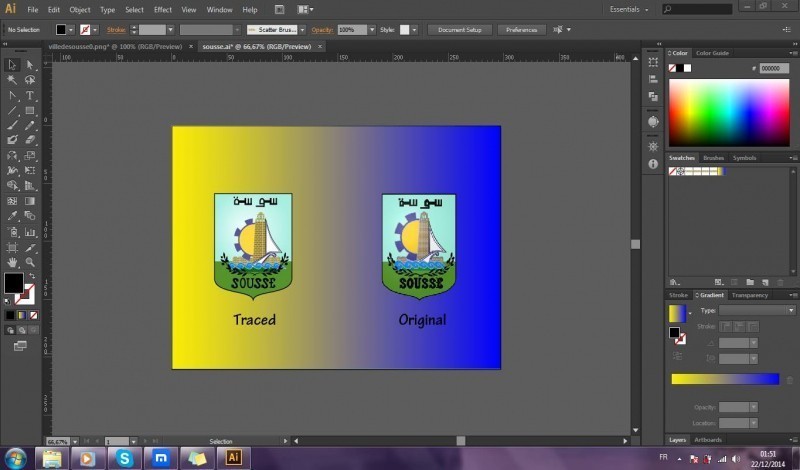Open the Align panel icon in dock
The image size is (800, 470).
pyautogui.click(x=653, y=79)
